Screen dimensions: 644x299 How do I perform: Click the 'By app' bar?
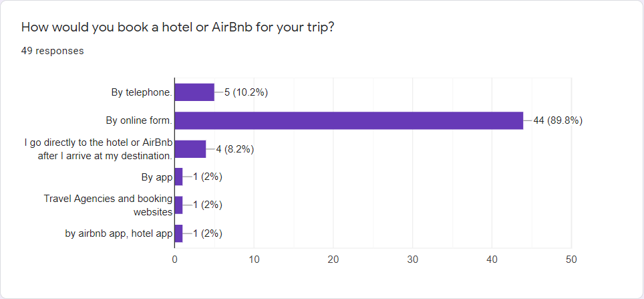click(x=178, y=177)
